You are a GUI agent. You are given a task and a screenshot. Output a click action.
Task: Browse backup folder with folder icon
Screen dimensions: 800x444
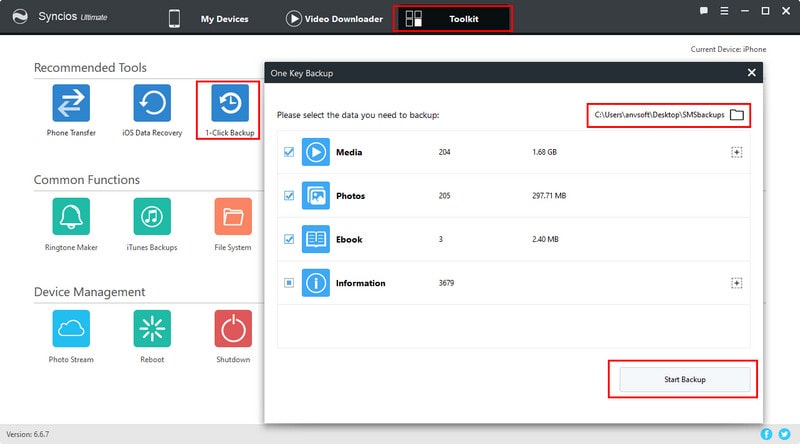(x=737, y=115)
